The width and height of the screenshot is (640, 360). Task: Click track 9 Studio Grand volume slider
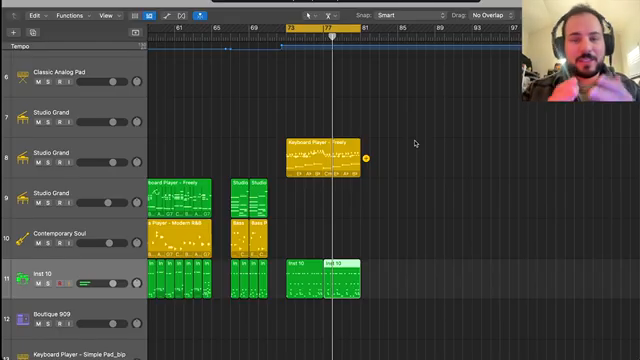(x=102, y=203)
